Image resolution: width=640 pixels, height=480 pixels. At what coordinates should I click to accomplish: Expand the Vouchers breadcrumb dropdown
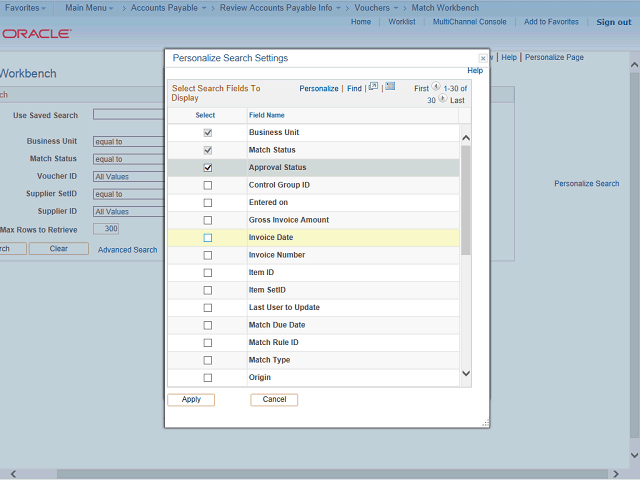pos(376,8)
